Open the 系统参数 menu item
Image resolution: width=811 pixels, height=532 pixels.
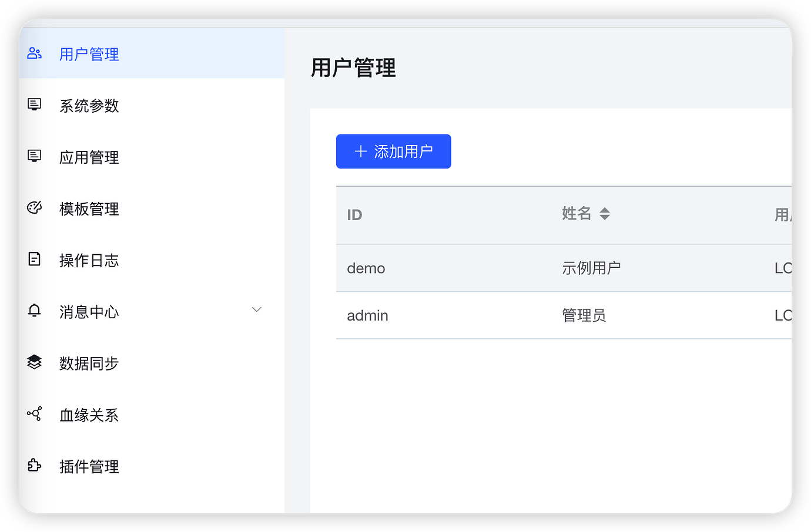(89, 106)
